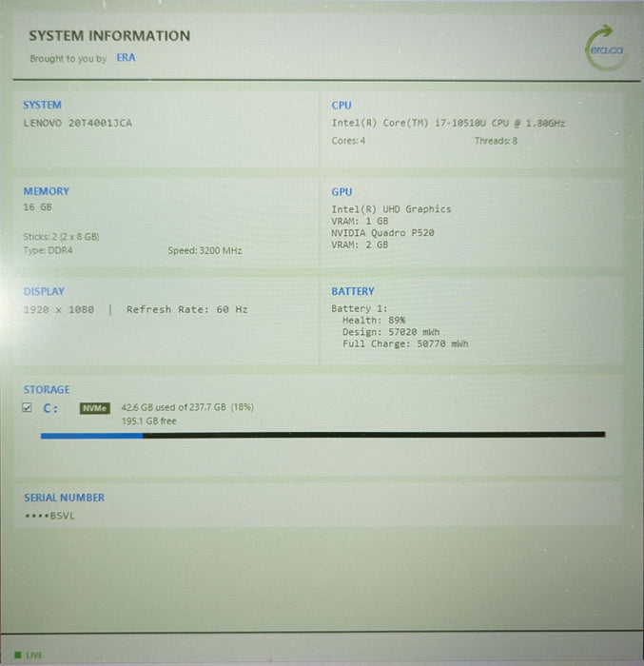Viewport: 644px width, 666px height.
Task: Click the DISPLAY section heading
Action: coord(44,291)
